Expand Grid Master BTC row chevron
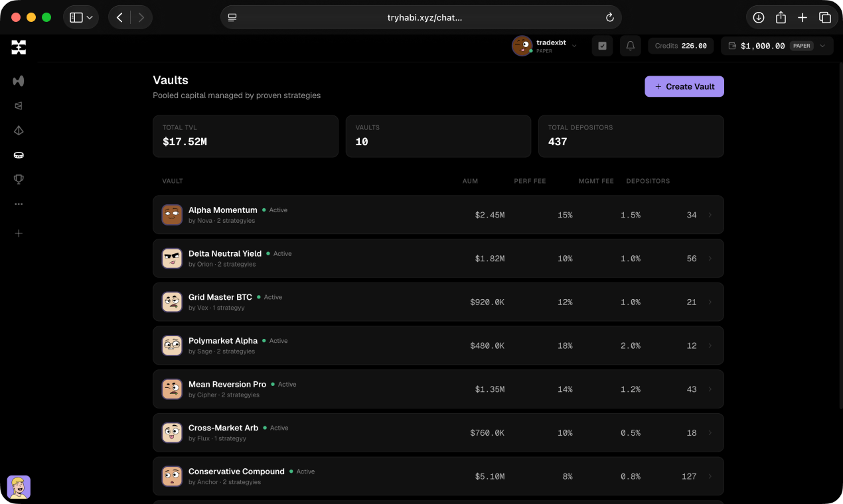 click(710, 302)
